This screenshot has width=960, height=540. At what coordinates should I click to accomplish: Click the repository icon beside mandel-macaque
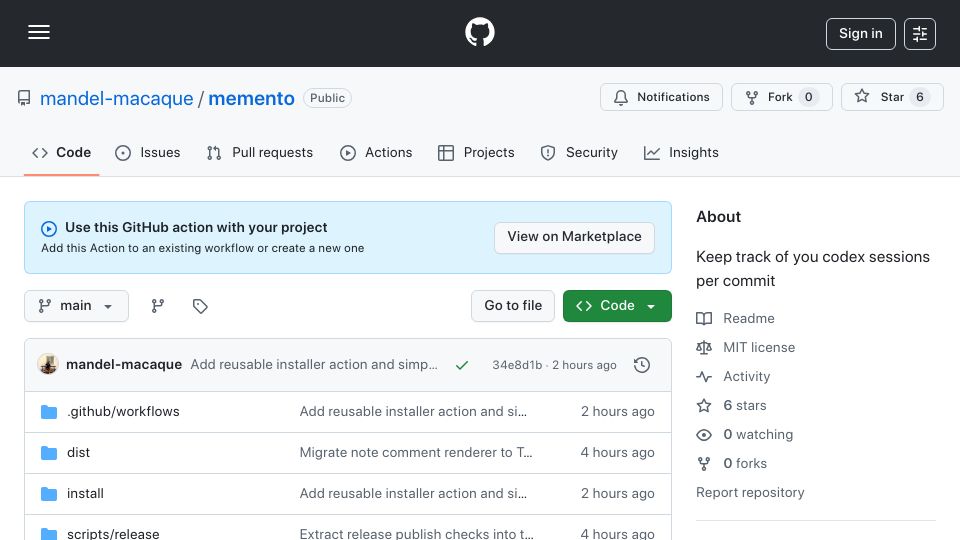pos(24,98)
